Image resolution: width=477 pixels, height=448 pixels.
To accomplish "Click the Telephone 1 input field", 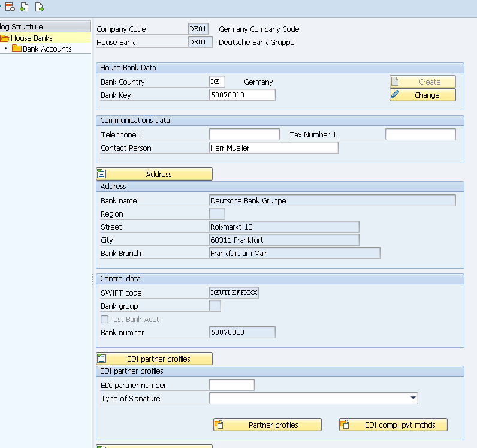I will click(x=244, y=134).
